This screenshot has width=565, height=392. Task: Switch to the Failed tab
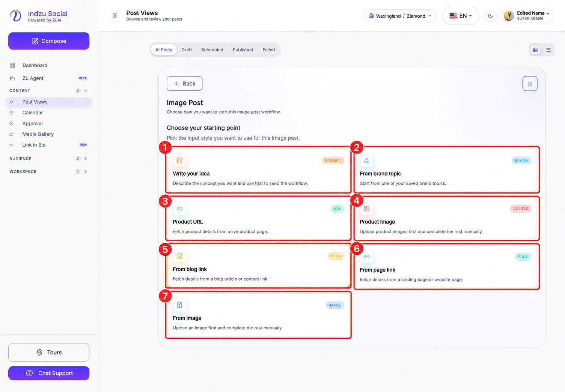tap(269, 50)
